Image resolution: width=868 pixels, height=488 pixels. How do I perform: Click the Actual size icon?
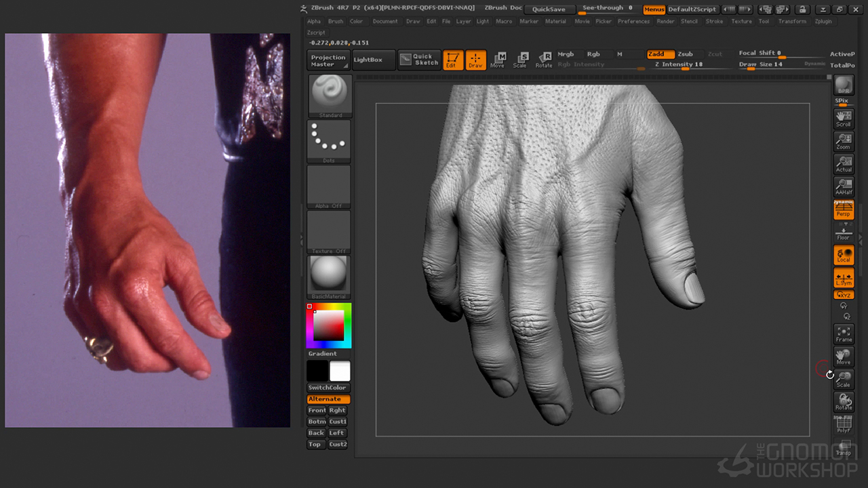tap(844, 164)
